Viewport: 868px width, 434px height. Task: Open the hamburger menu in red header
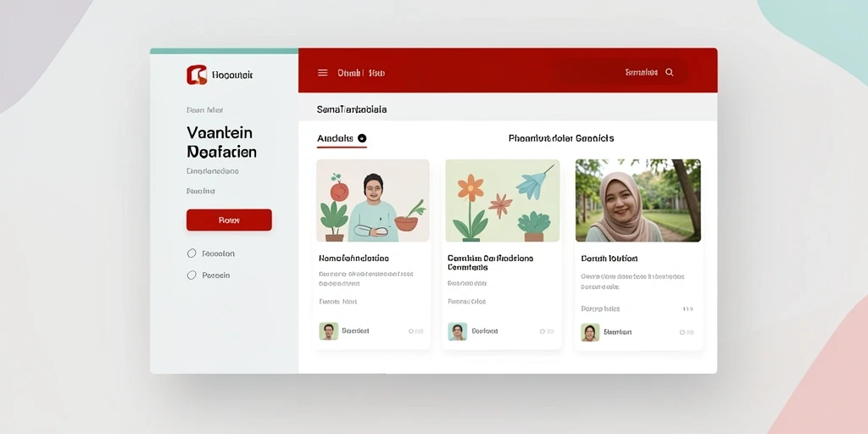point(323,73)
